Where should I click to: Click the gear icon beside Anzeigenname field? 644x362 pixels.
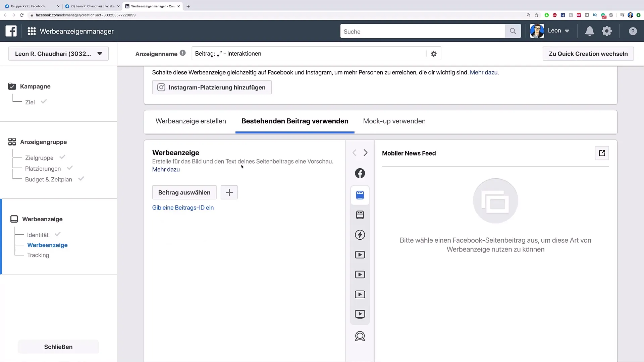[x=434, y=54]
